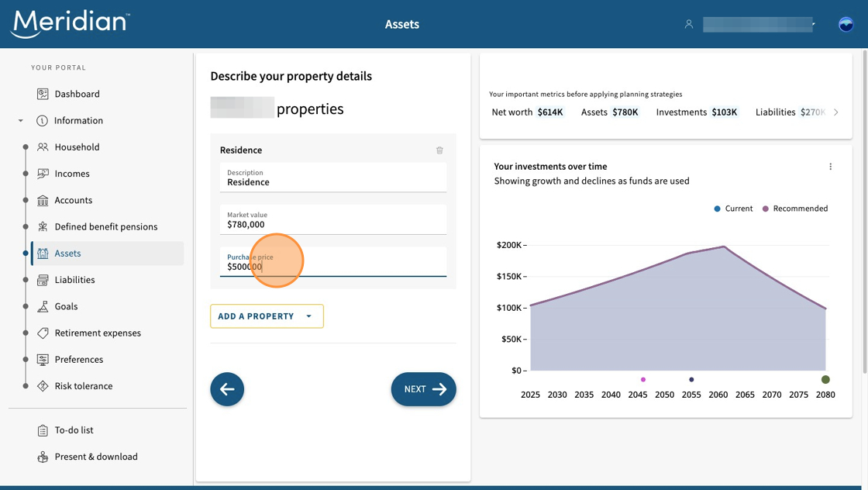This screenshot has width=868, height=490.
Task: Open the chart options three-dot menu
Action: click(x=830, y=167)
